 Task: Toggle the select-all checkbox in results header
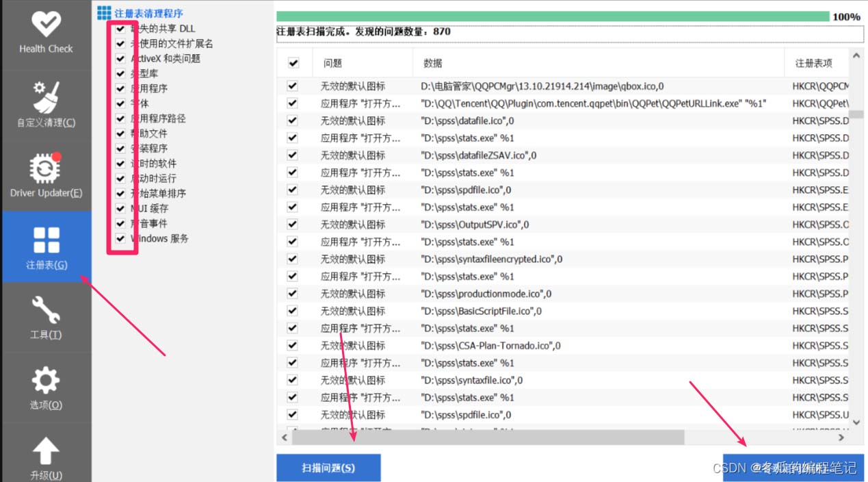coord(293,63)
